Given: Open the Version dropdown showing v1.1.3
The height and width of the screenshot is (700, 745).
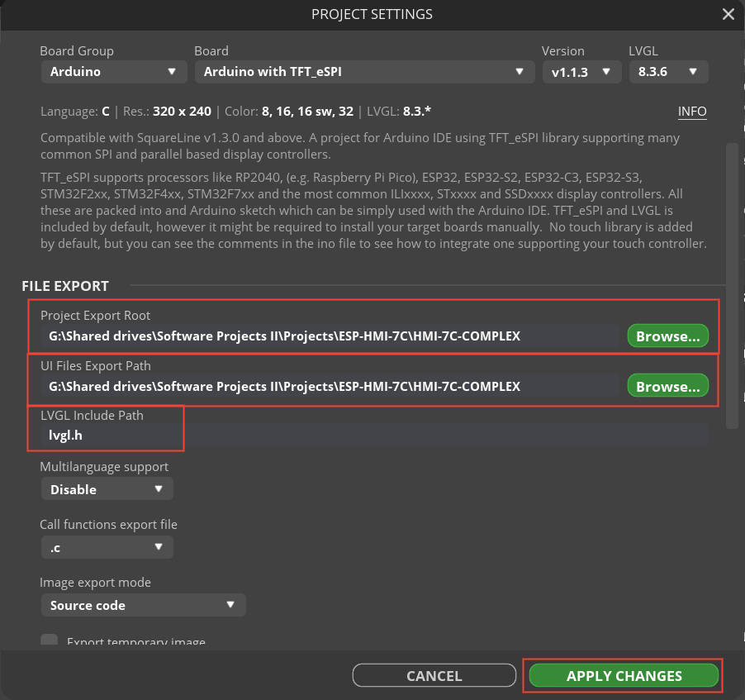Looking at the screenshot, I should (x=581, y=72).
